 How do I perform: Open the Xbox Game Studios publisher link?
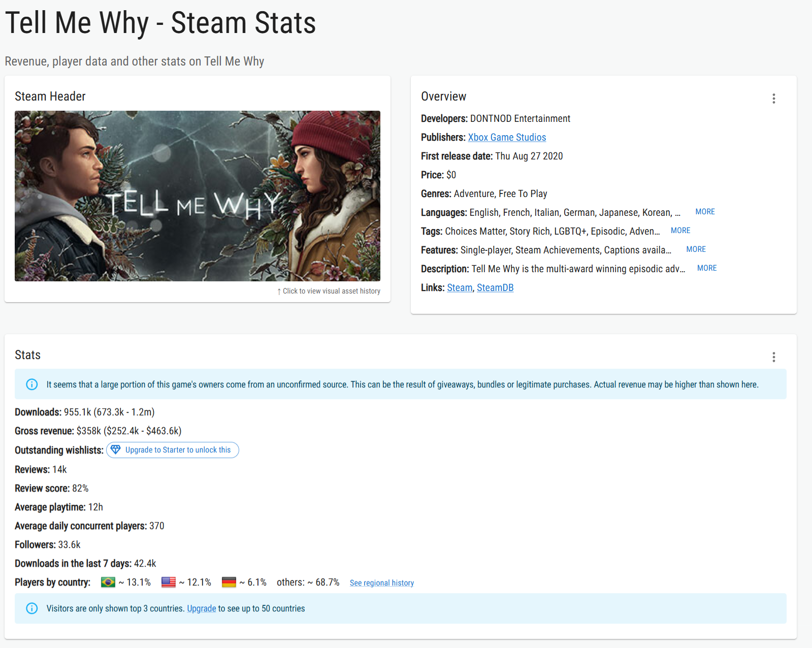click(x=507, y=138)
